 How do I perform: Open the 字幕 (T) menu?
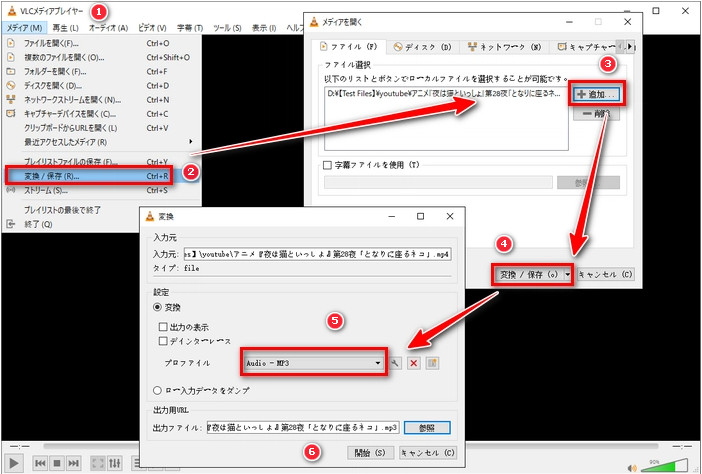[x=190, y=28]
